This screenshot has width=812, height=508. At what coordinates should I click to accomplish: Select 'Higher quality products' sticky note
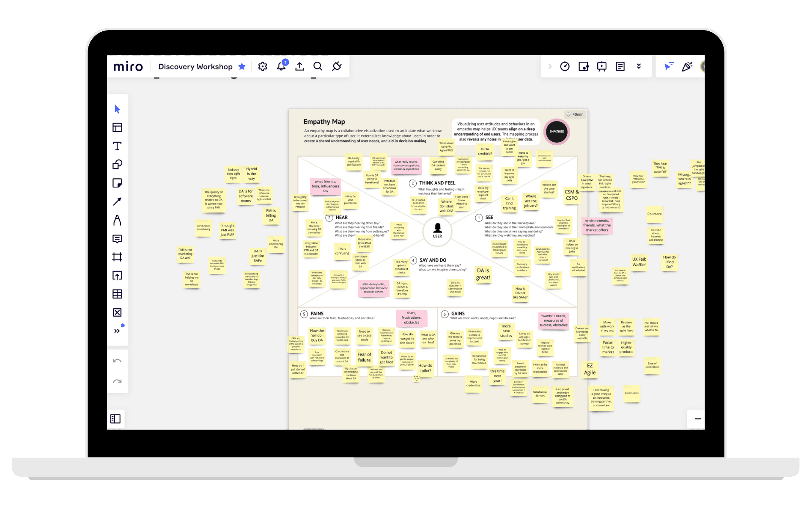point(626,347)
